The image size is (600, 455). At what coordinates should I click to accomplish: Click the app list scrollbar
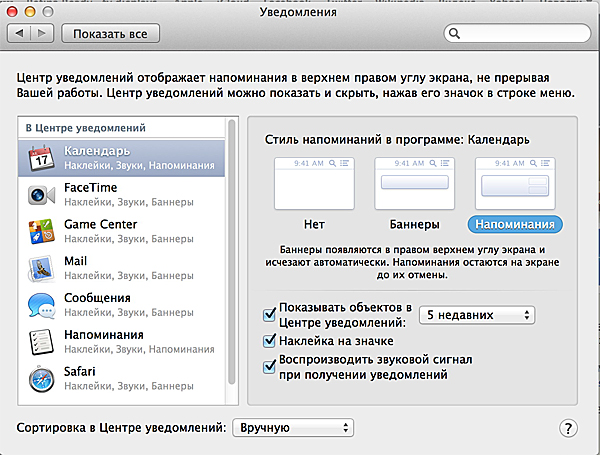click(232, 250)
